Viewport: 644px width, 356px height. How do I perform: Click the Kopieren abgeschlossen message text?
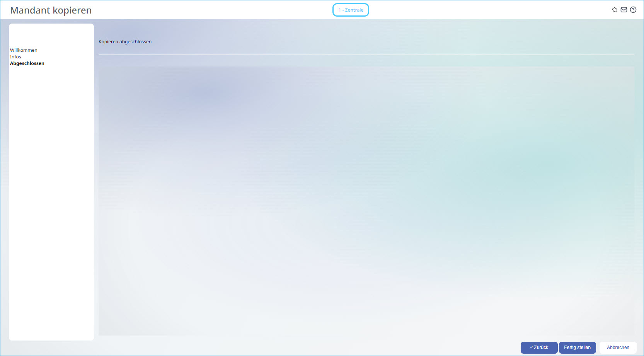[x=125, y=42]
